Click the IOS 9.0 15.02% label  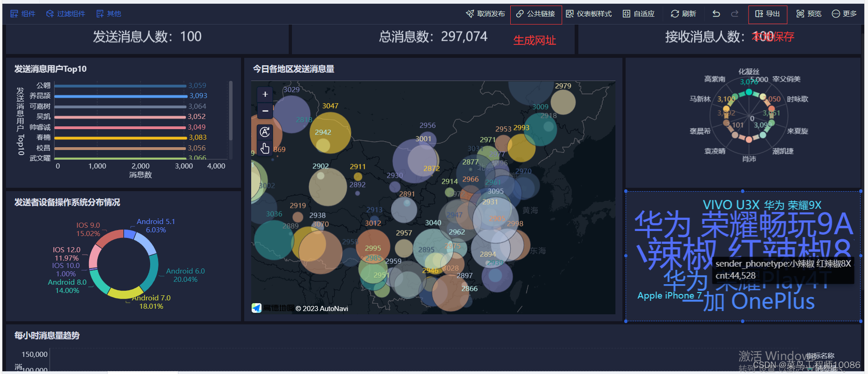pos(88,230)
